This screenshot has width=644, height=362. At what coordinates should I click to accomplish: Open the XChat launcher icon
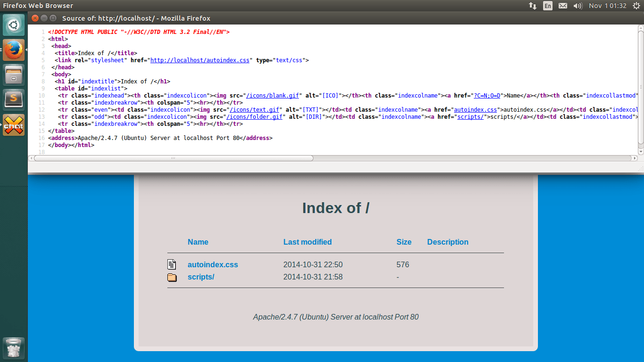tap(14, 125)
